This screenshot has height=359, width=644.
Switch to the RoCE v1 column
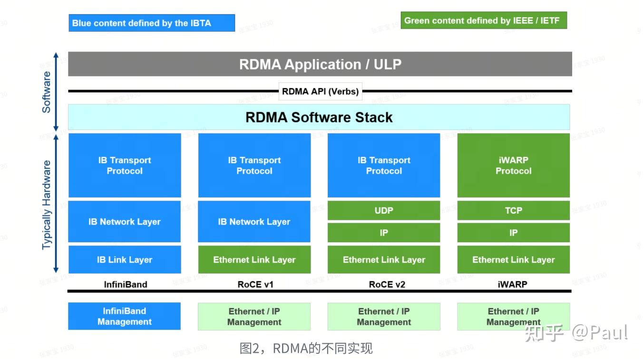254,284
